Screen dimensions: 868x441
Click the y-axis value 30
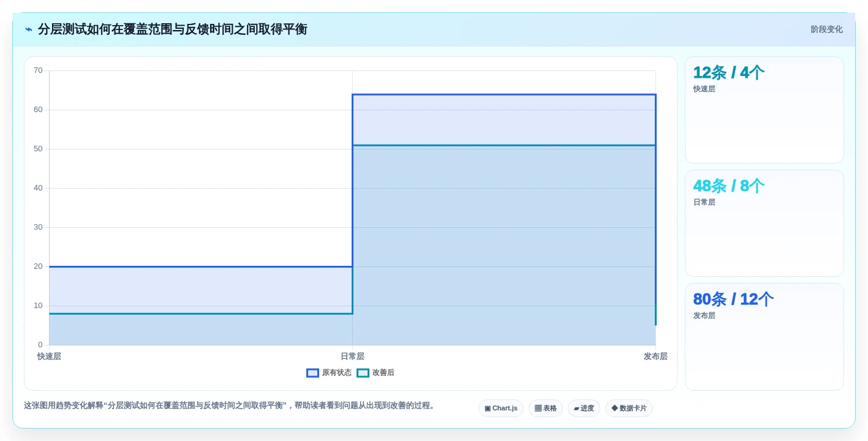(x=38, y=227)
